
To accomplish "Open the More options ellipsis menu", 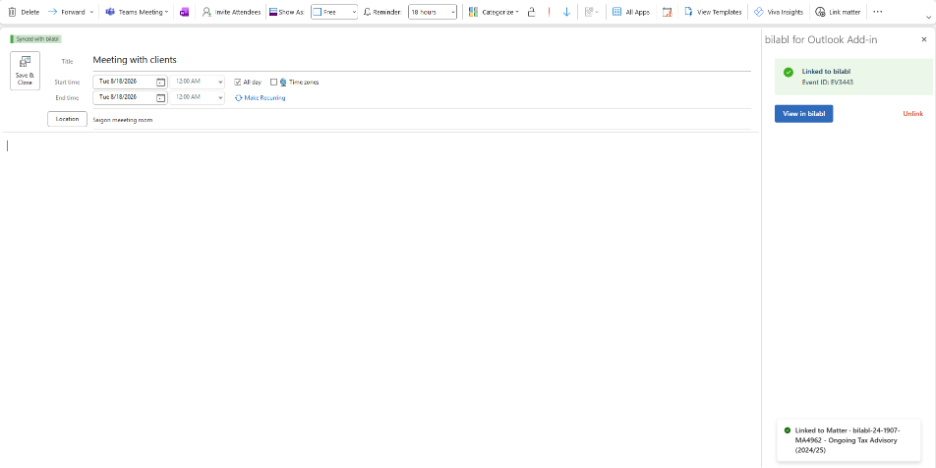I will [x=877, y=12].
